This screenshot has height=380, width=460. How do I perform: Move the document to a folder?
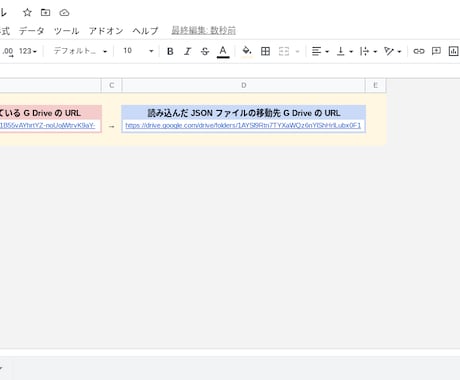point(45,13)
